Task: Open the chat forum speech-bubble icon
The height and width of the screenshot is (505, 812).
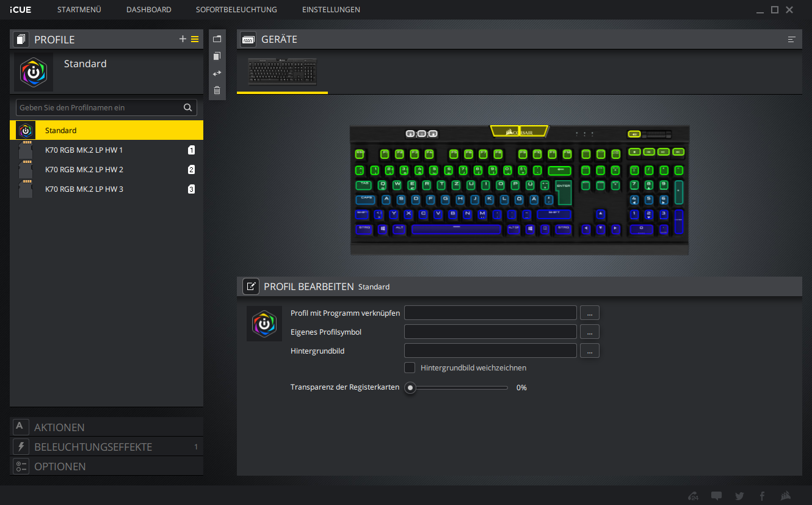Action: (x=717, y=496)
